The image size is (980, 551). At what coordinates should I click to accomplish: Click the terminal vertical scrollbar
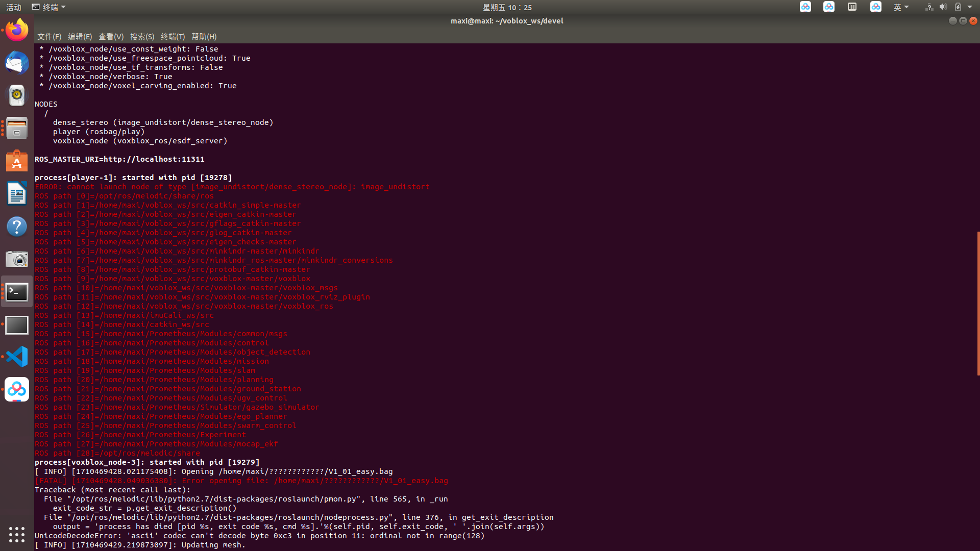978,304
